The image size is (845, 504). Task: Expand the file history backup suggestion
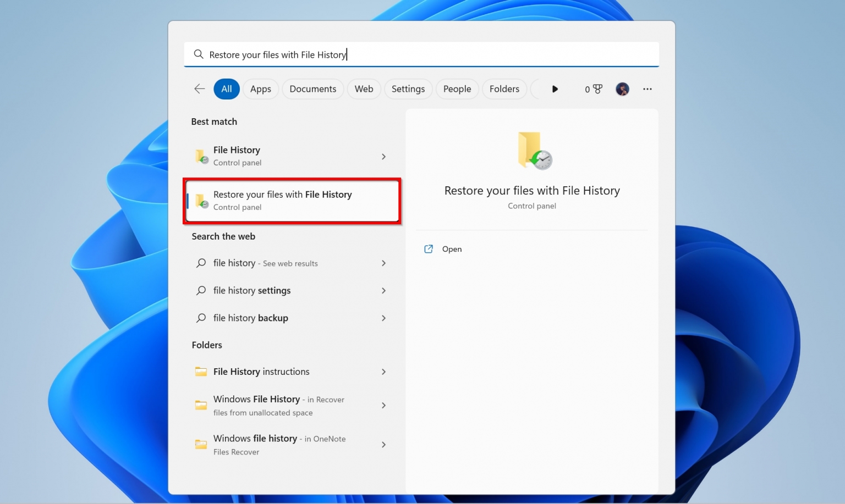(x=383, y=318)
